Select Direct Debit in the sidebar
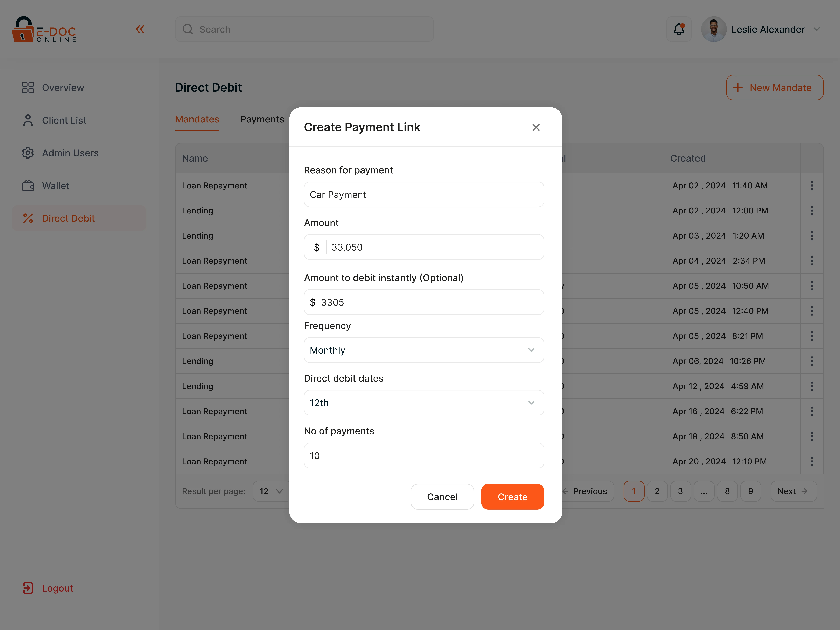Screen dimensions: 840x630 [x=79, y=218]
